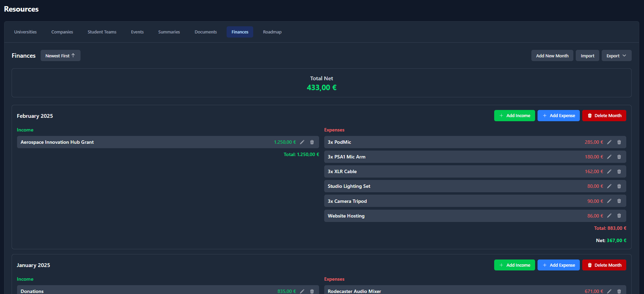Image resolution: width=644 pixels, height=294 pixels.
Task: Edit the 3x XLR Cable expense
Action: pos(609,171)
